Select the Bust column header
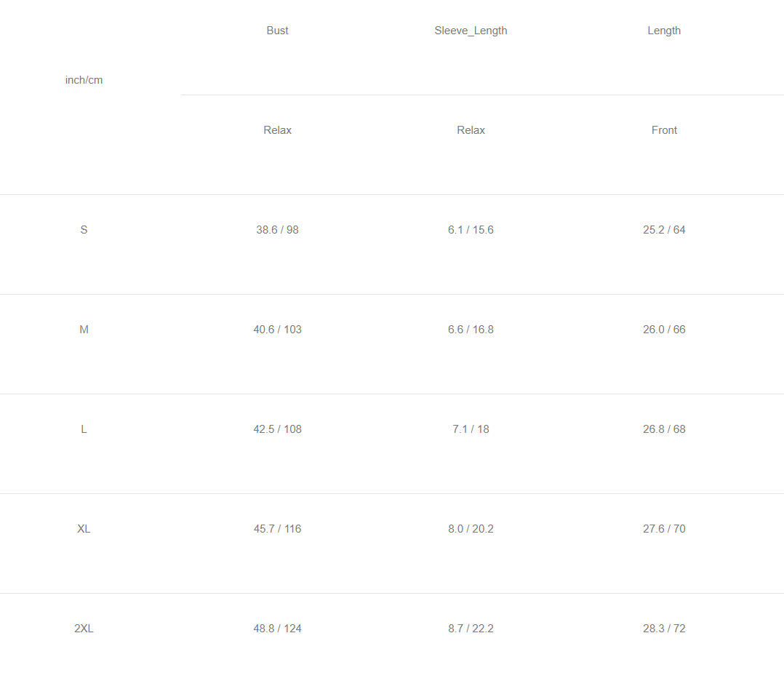 (x=278, y=31)
